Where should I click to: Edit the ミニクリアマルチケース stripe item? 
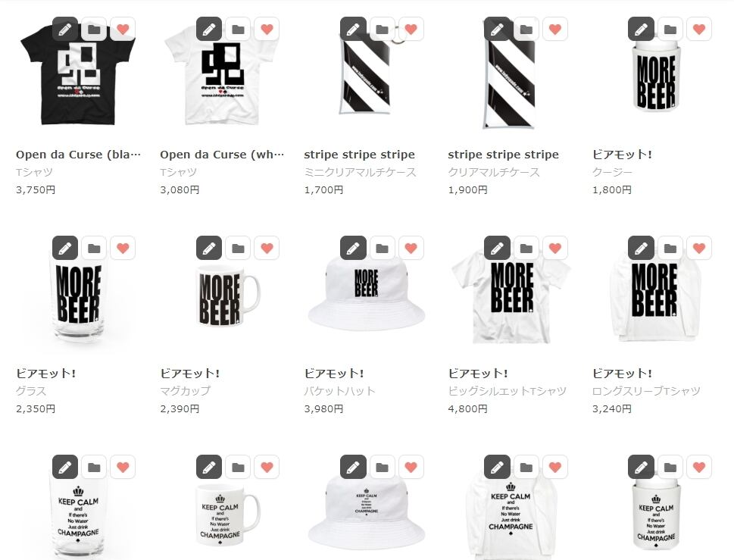pyautogui.click(x=353, y=29)
